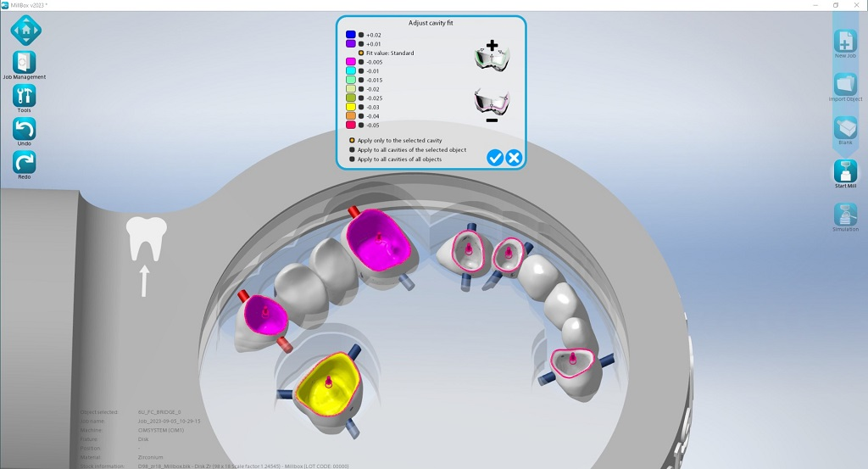868x469 pixels.
Task: Go to the Home screen icon
Action: 25,30
